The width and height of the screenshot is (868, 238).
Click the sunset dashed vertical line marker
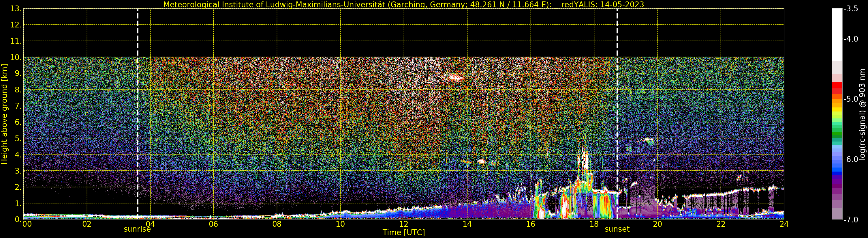[x=617, y=114]
